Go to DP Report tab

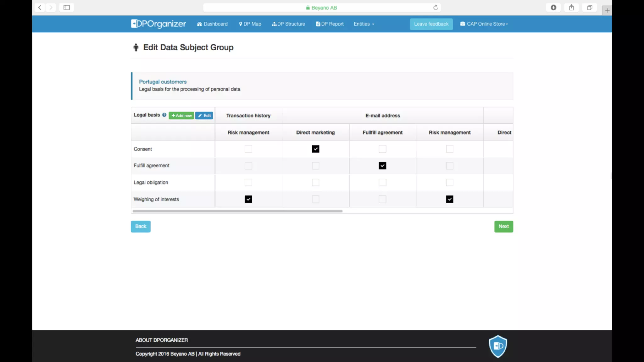point(330,24)
